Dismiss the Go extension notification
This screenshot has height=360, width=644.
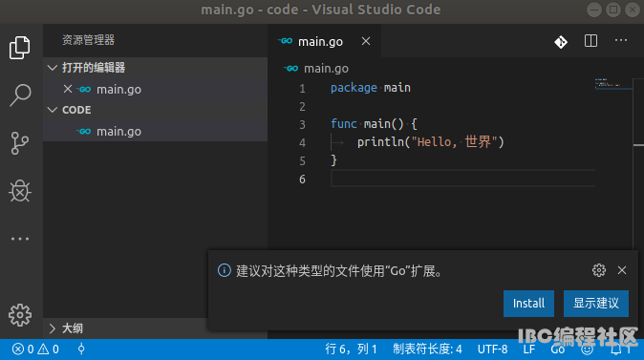[x=622, y=270]
